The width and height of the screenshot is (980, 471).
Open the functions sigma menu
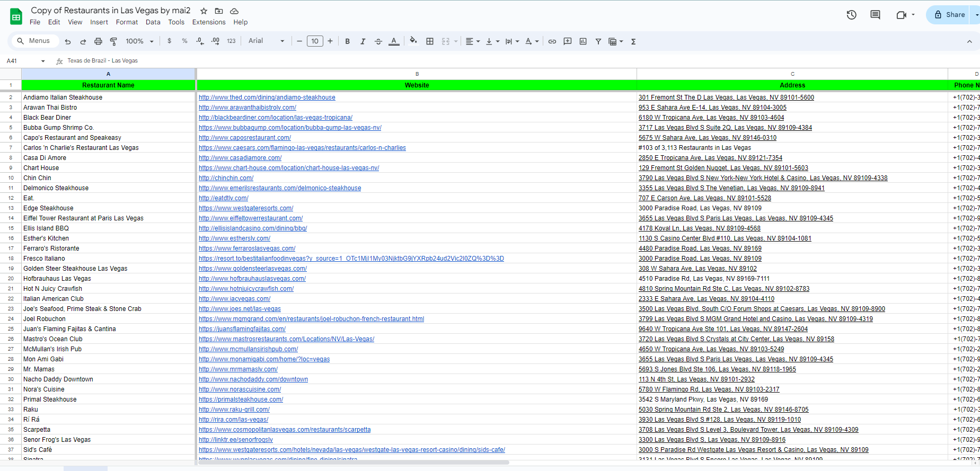point(633,41)
